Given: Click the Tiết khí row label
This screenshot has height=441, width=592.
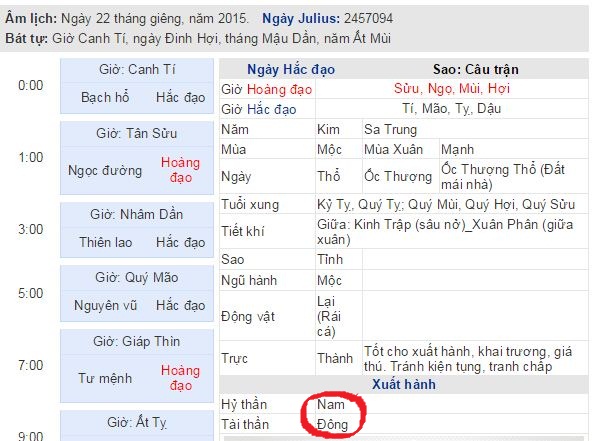Looking at the screenshot, I should [x=243, y=231].
